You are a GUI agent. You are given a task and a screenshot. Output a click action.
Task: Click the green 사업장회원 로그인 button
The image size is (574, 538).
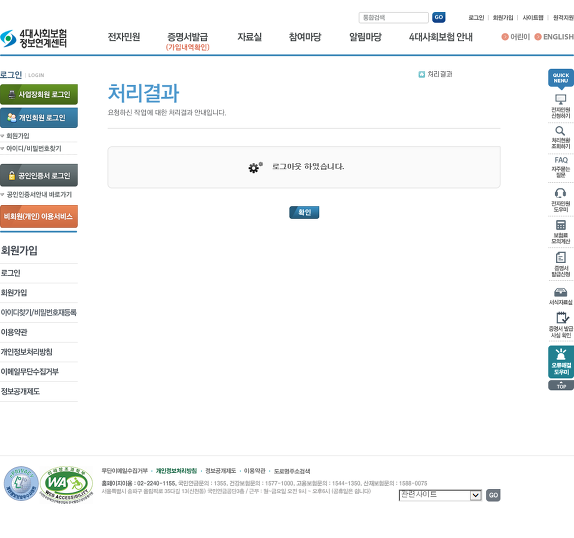39,94
